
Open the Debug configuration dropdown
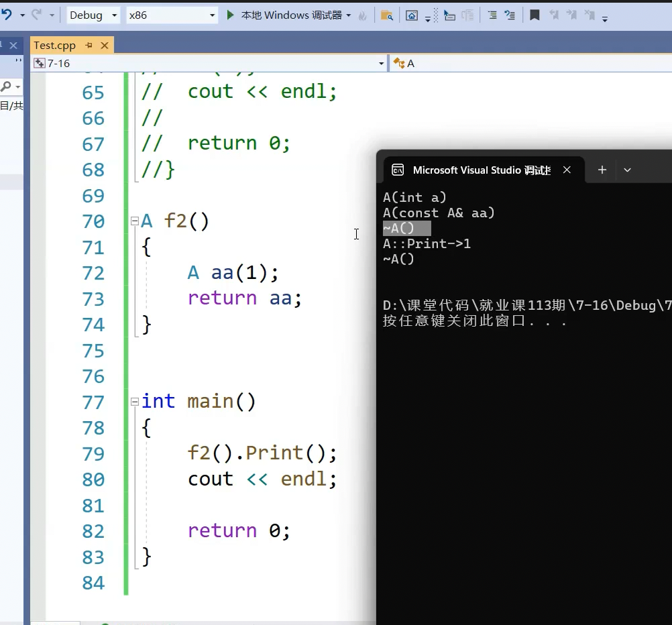click(x=93, y=15)
